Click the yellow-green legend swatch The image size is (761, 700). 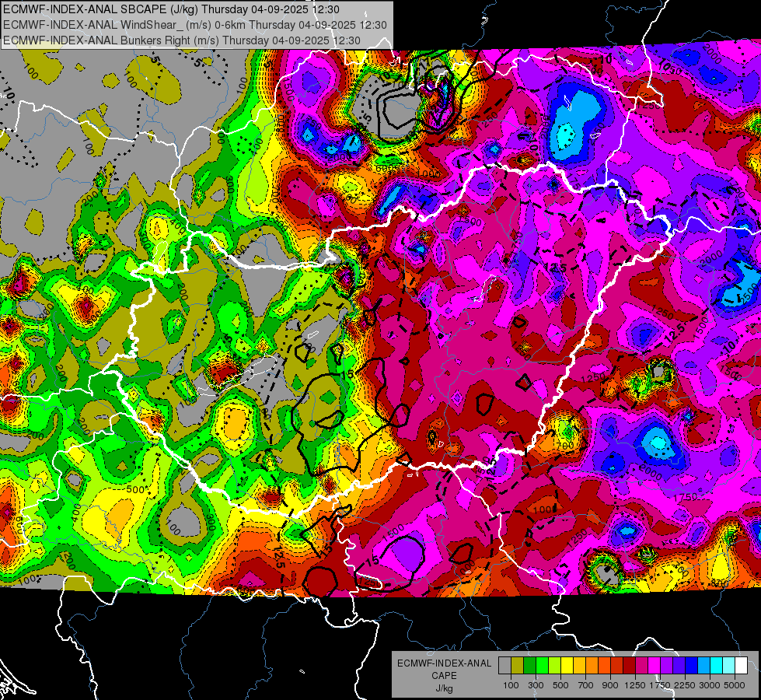(555, 665)
